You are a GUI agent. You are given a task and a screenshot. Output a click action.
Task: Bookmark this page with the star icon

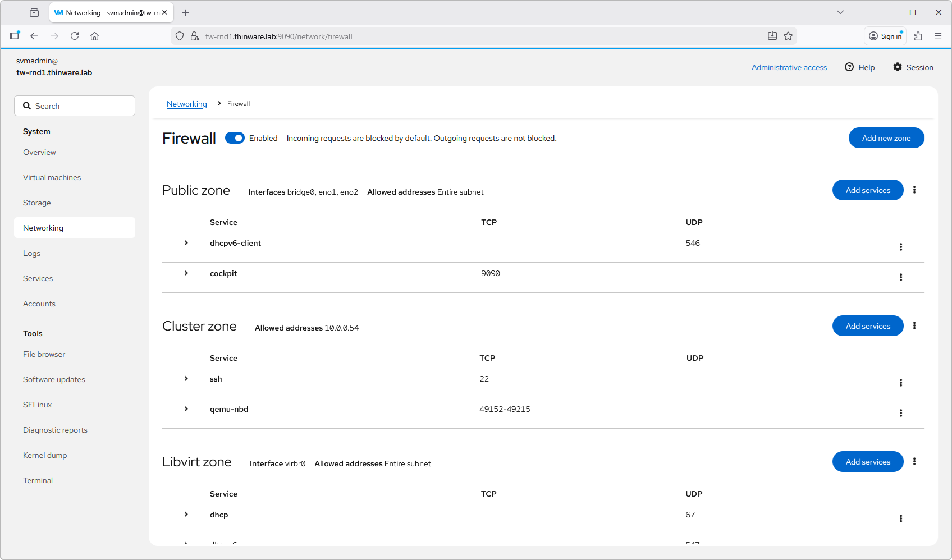788,36
